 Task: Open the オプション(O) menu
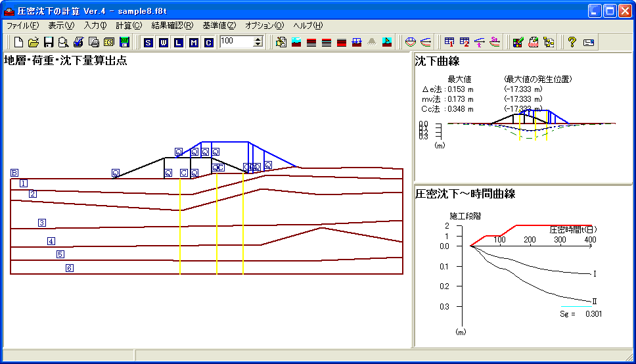[x=264, y=26]
